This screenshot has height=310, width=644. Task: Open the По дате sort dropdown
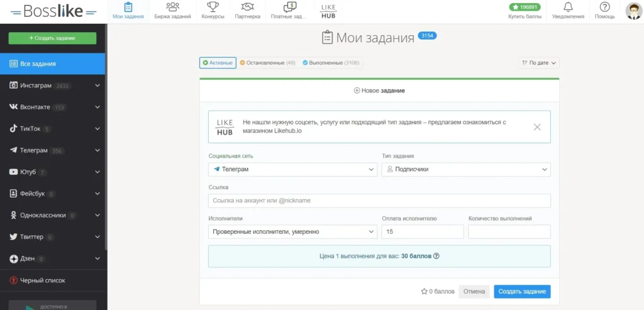[538, 63]
